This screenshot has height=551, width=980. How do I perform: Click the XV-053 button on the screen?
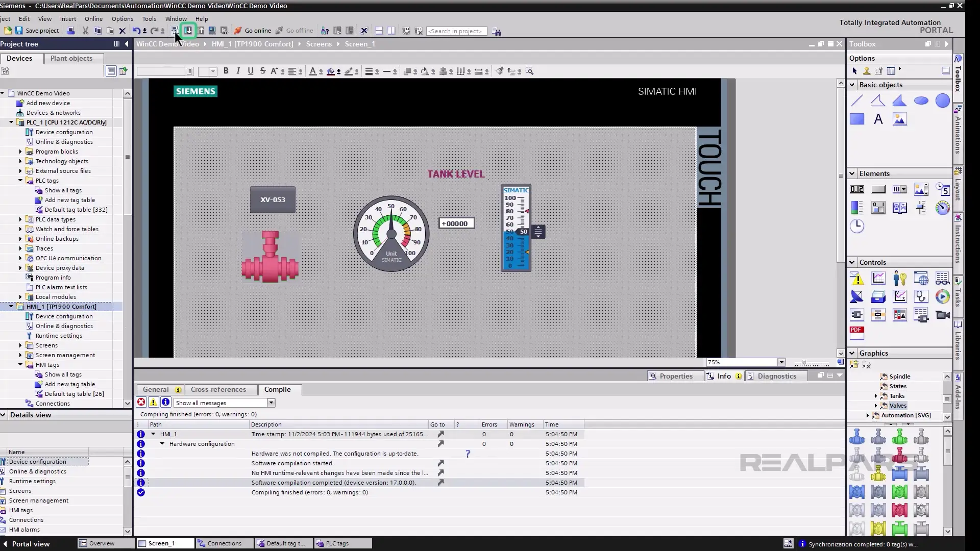pos(273,199)
